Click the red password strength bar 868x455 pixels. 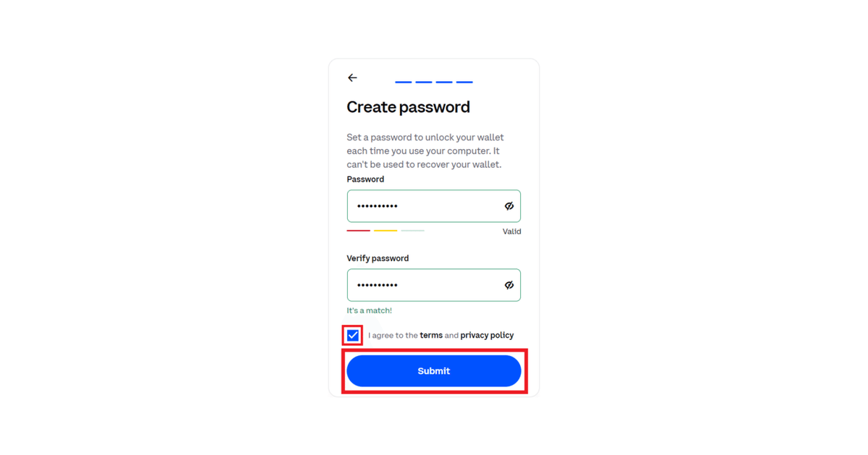pos(359,231)
